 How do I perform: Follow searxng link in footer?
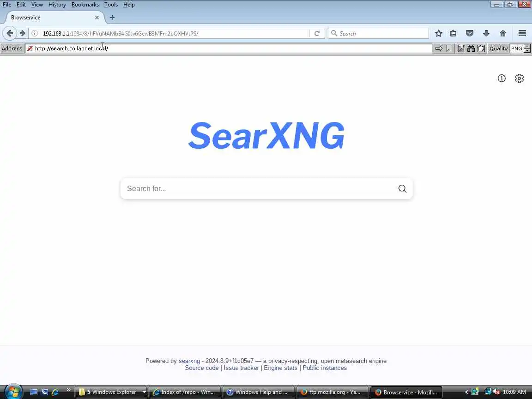pos(189,361)
